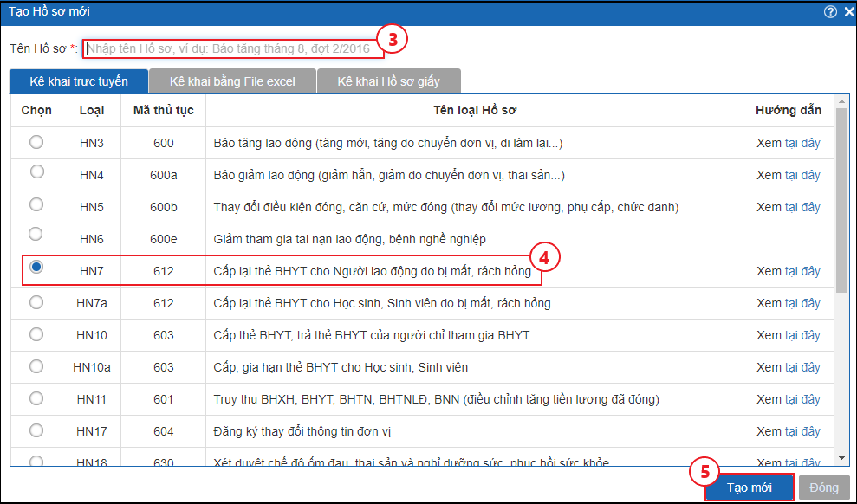Close the Tạo Hồ sơ mới dialog
This screenshot has height=504, width=857.
(847, 11)
